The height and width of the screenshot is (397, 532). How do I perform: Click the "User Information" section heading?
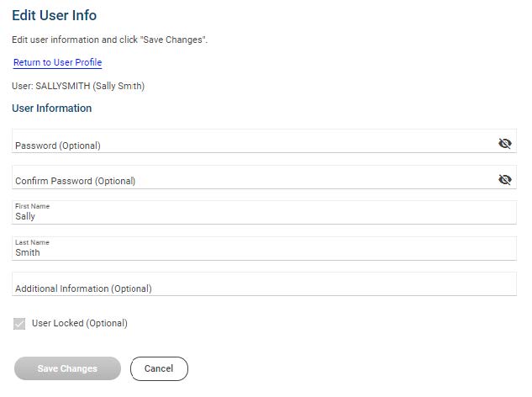click(51, 109)
